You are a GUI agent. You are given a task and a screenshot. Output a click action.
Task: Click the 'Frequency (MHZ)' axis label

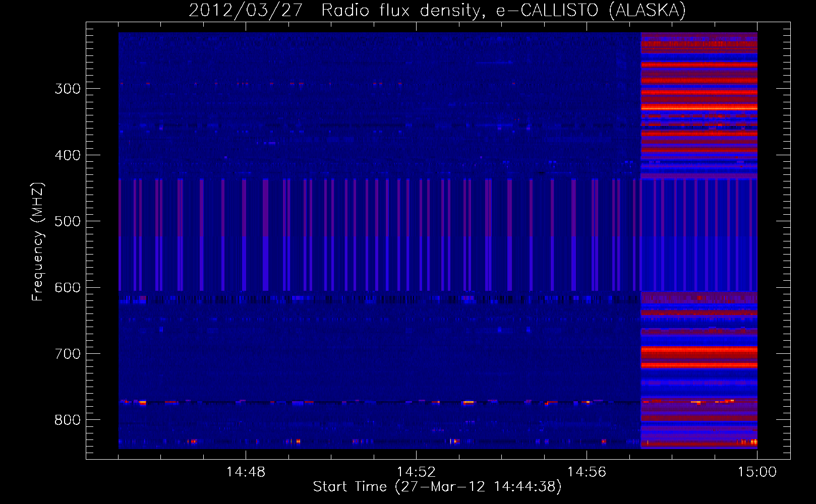38,241
